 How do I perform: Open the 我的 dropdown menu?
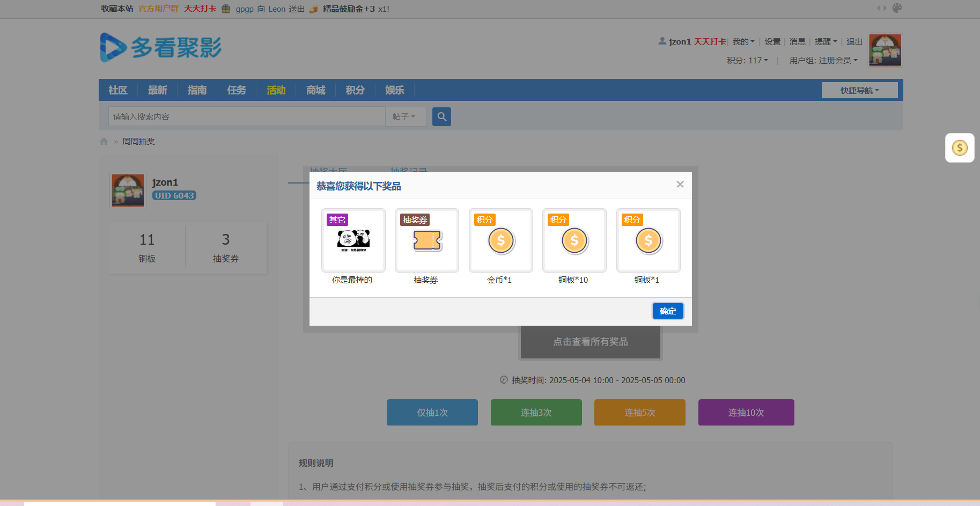click(743, 41)
